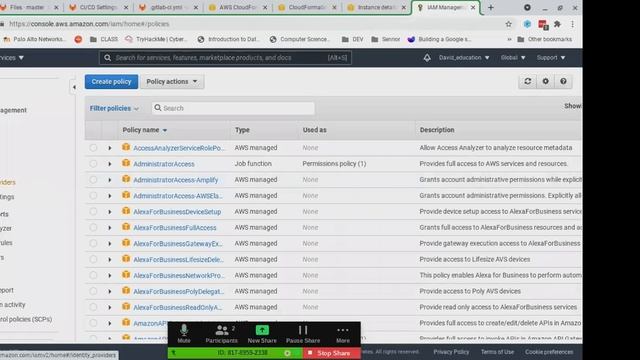Collapse the left navigation pane arrow

click(74, 87)
